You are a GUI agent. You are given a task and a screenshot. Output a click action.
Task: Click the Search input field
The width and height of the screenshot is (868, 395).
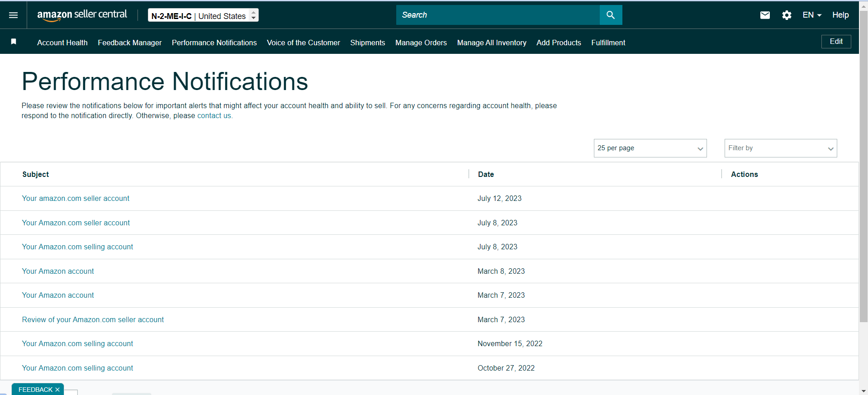coord(498,15)
